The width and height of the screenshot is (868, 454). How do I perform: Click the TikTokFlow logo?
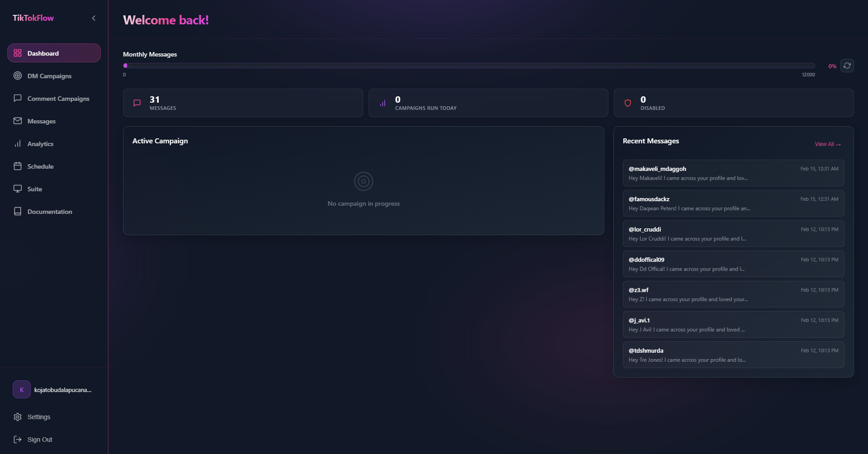33,18
